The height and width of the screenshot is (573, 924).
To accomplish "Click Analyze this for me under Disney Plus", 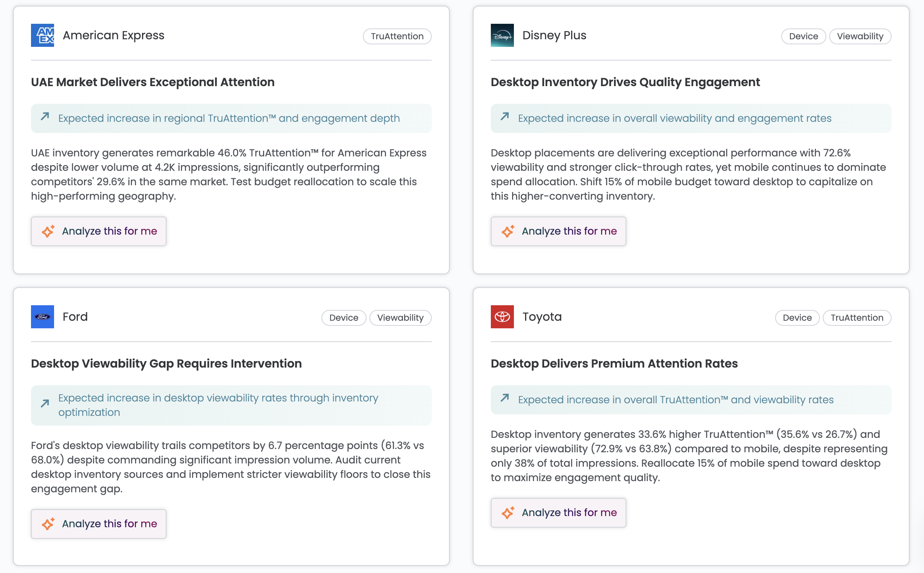I will [x=559, y=231].
